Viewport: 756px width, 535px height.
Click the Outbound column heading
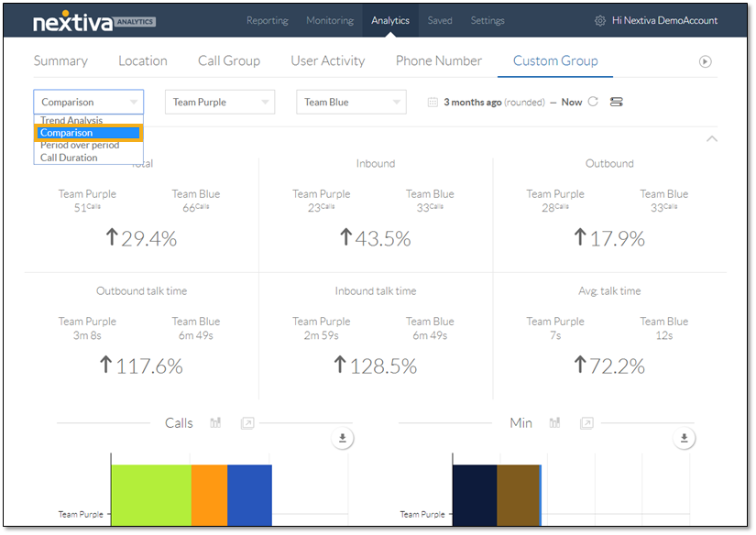pyautogui.click(x=609, y=163)
